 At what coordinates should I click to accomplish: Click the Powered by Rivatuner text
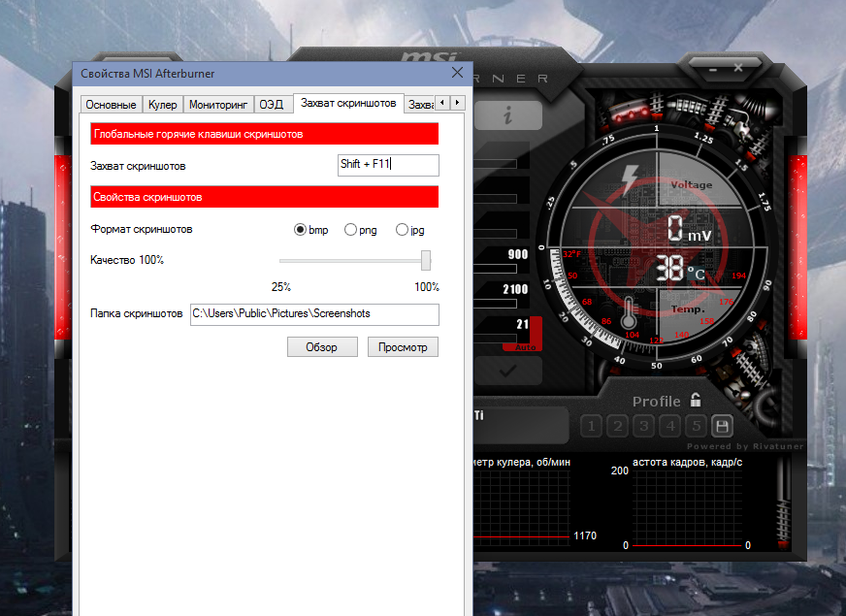click(744, 446)
